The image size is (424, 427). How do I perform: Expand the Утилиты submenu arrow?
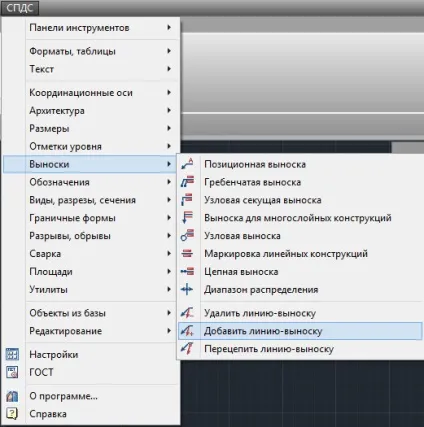(x=169, y=289)
